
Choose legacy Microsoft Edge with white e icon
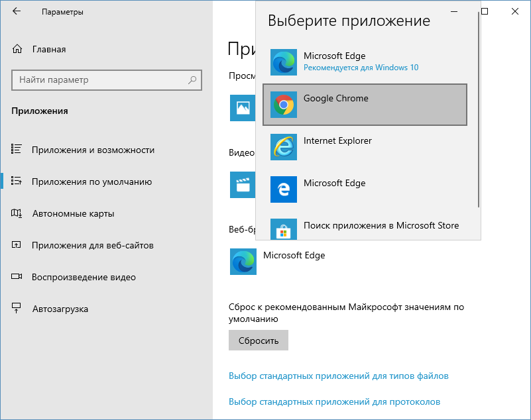[x=365, y=189]
